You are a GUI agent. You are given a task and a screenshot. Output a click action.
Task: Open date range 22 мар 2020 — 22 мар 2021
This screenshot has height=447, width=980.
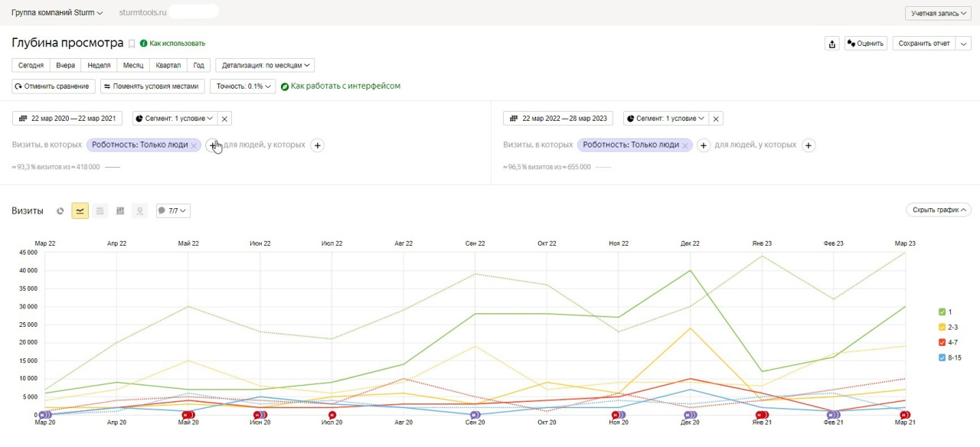point(67,119)
